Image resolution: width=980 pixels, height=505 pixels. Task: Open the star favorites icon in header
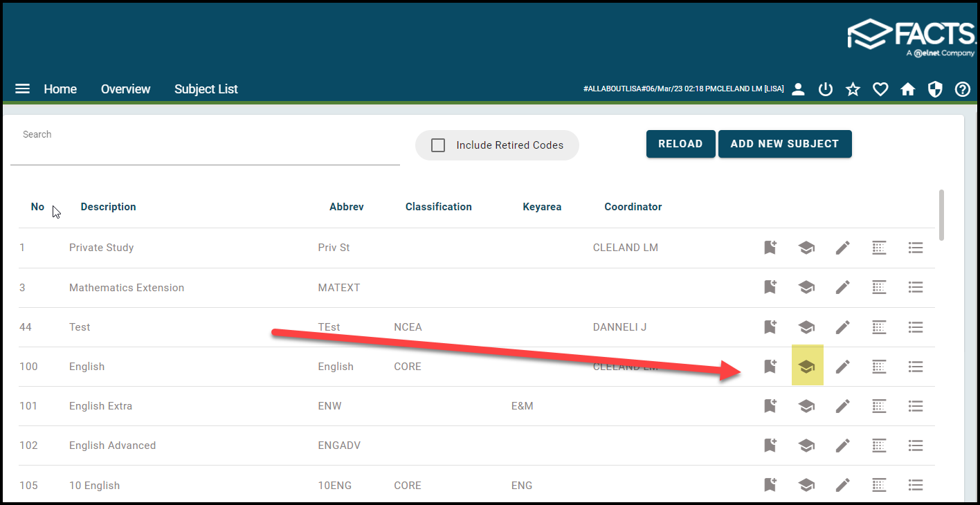tap(853, 89)
